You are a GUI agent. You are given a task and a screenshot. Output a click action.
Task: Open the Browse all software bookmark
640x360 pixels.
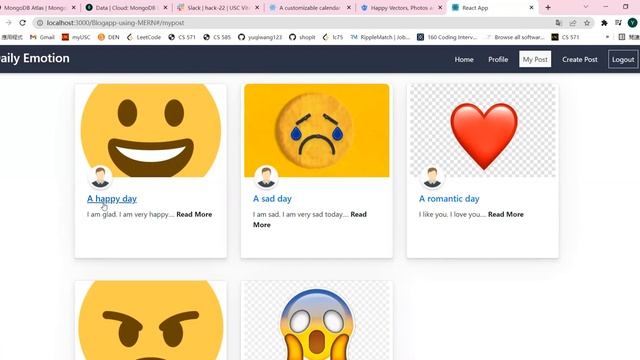[515, 37]
